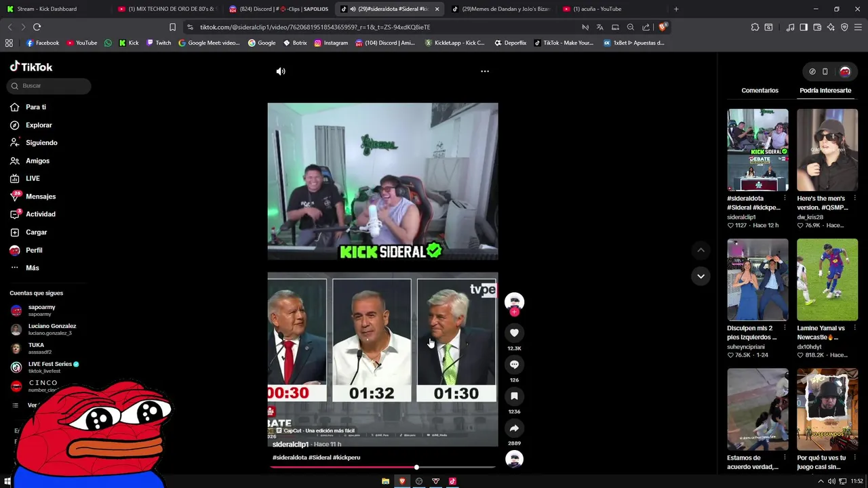Click the TikTok logo
Screen dimensions: 868x488
[31, 66]
